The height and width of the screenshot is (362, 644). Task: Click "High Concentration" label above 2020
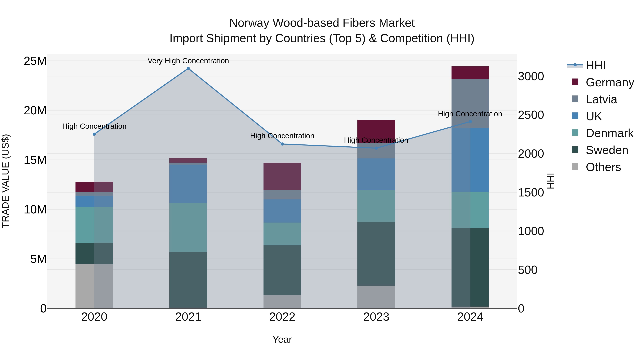tap(94, 126)
